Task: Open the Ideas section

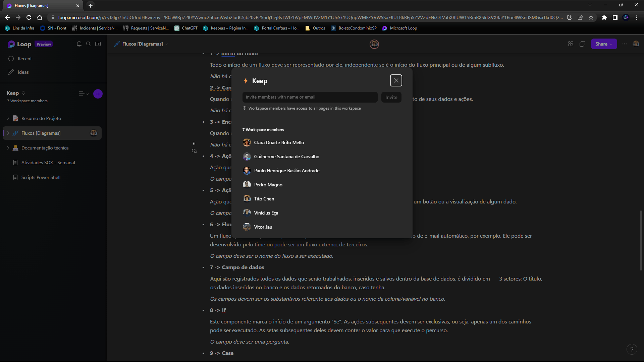Action: pos(23,72)
